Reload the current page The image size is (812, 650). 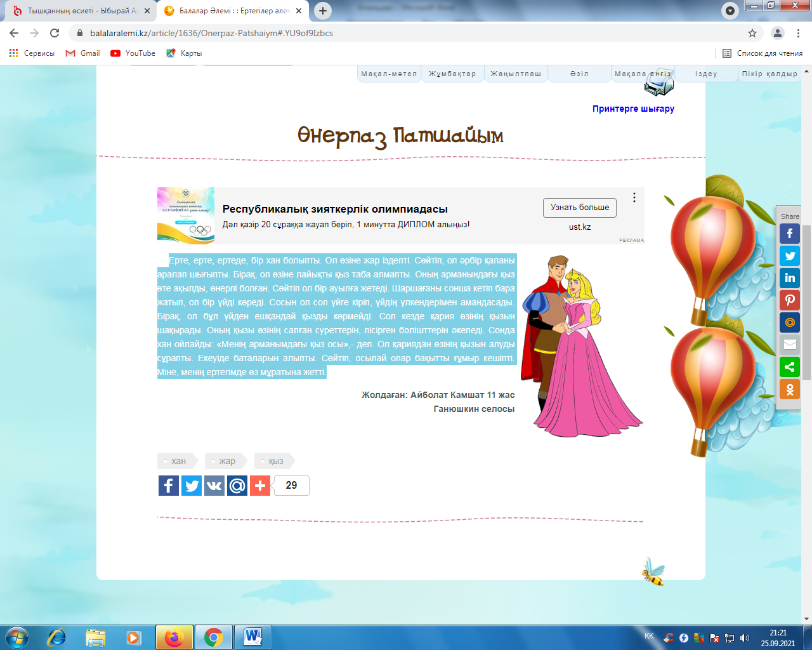(x=55, y=33)
